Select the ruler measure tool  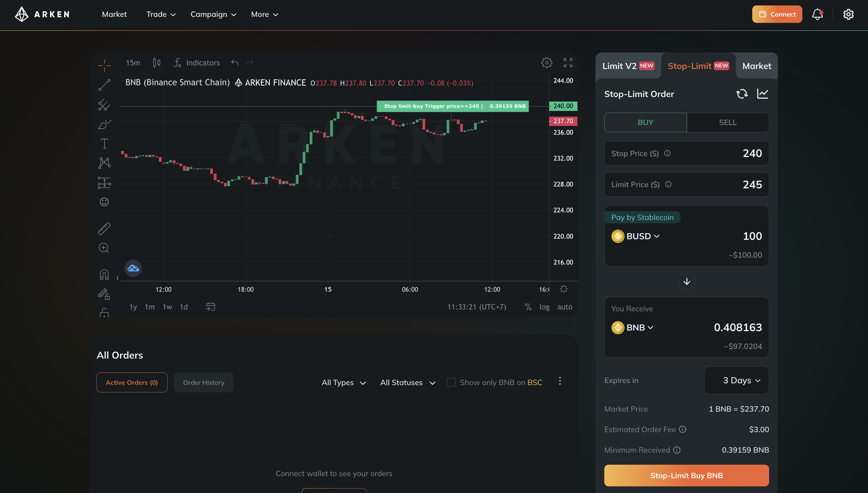tap(104, 228)
